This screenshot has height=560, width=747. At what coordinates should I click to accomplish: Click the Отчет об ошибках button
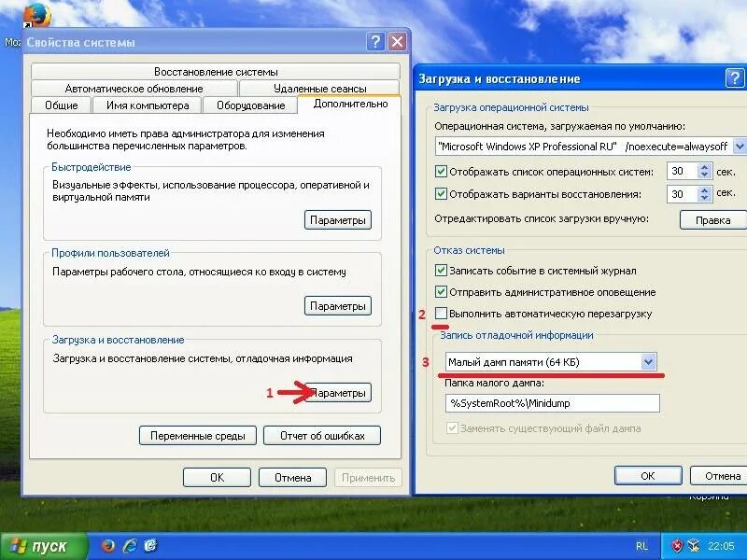point(322,435)
